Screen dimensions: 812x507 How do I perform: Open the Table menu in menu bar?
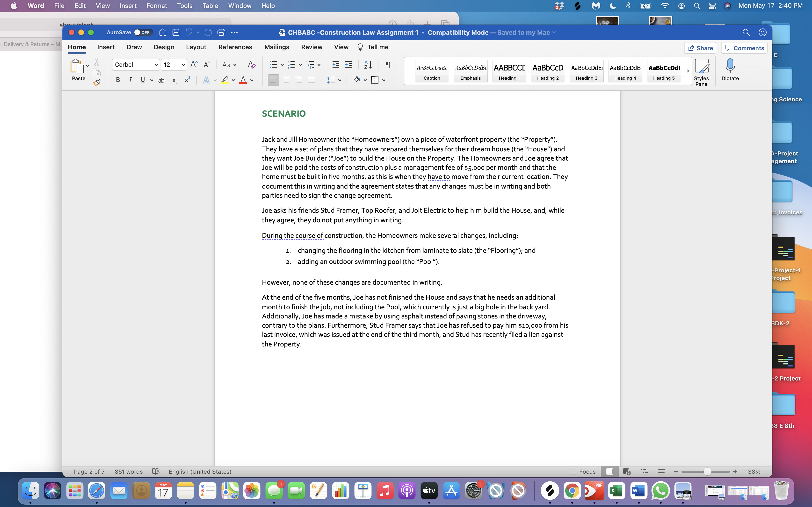210,6
